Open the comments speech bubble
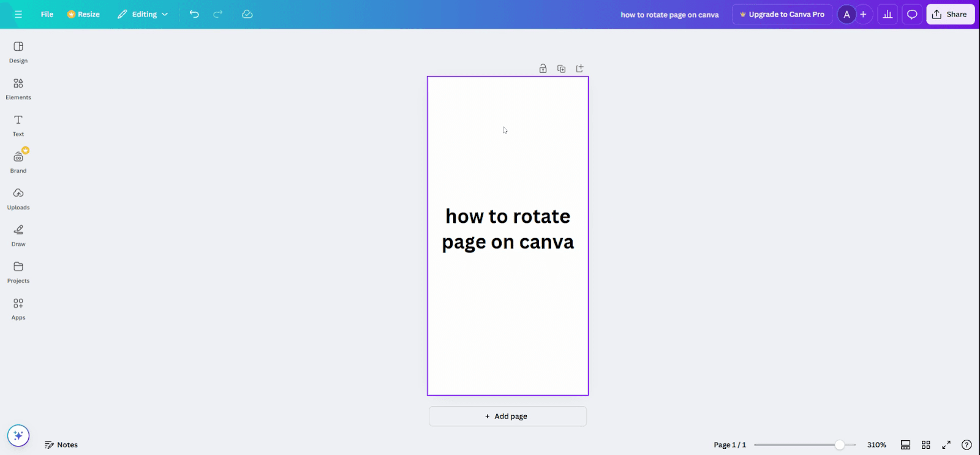 (x=912, y=14)
